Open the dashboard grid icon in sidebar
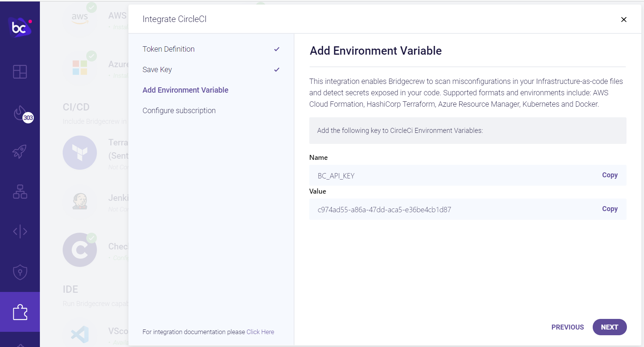 coord(20,72)
